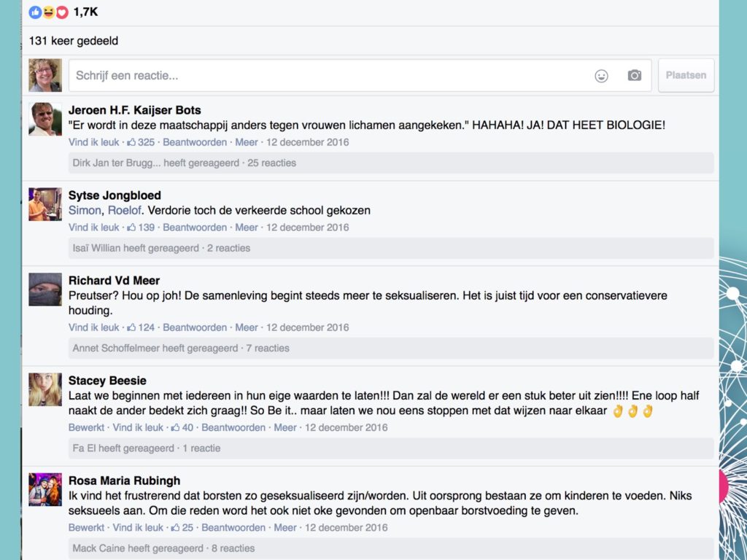The height and width of the screenshot is (560, 747).
Task: Toggle 'Vind ik leuk' on Stacey Beesie's comment
Action: (138, 427)
